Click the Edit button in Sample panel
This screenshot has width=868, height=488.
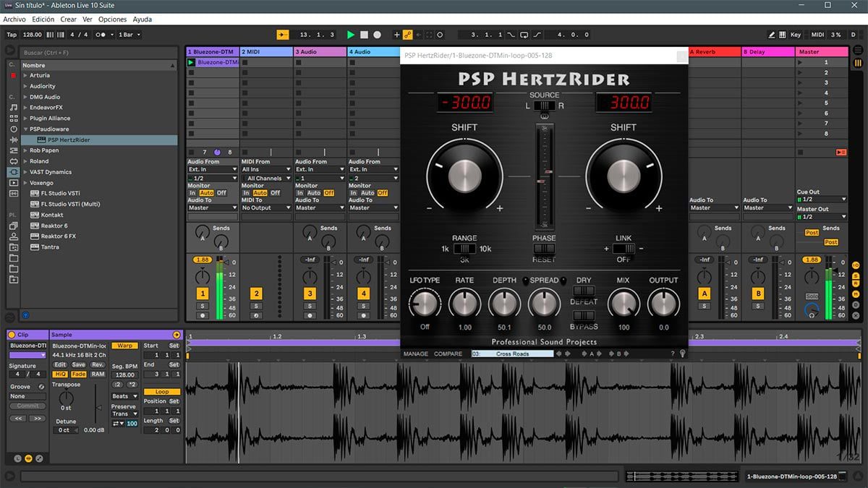60,364
